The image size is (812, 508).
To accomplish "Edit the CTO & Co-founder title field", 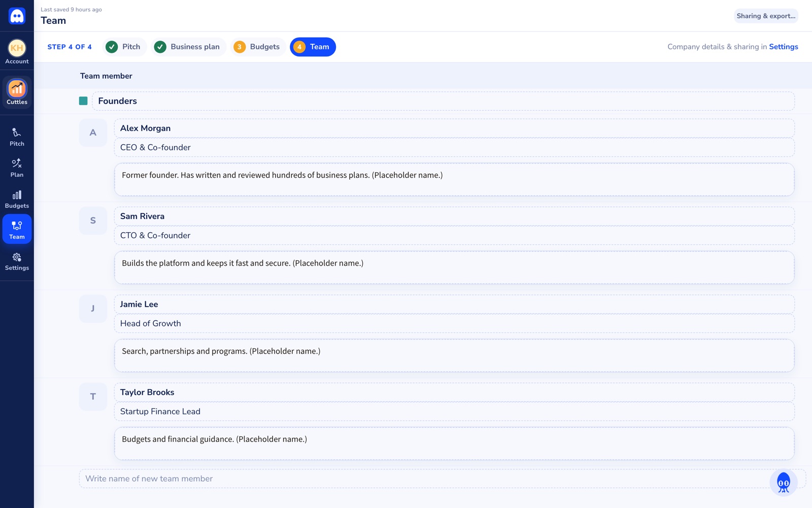I will coord(454,235).
